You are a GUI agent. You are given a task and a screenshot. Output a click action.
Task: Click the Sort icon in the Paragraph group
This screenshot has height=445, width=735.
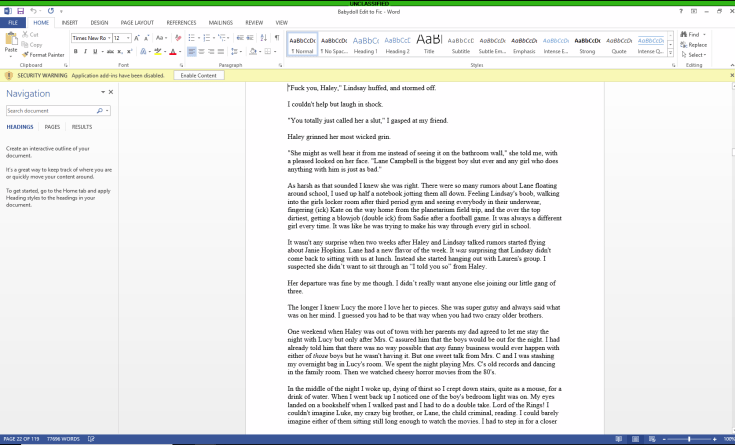[263, 37]
